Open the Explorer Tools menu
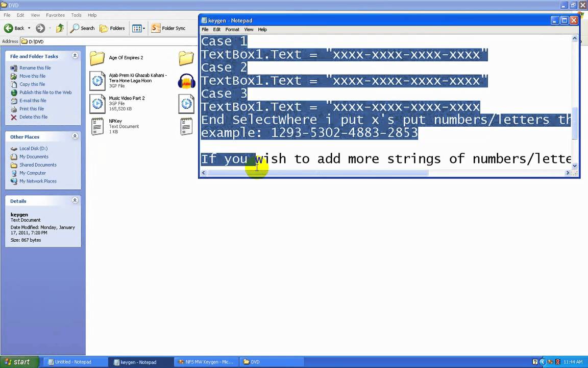This screenshot has height=368, width=588. 76,15
